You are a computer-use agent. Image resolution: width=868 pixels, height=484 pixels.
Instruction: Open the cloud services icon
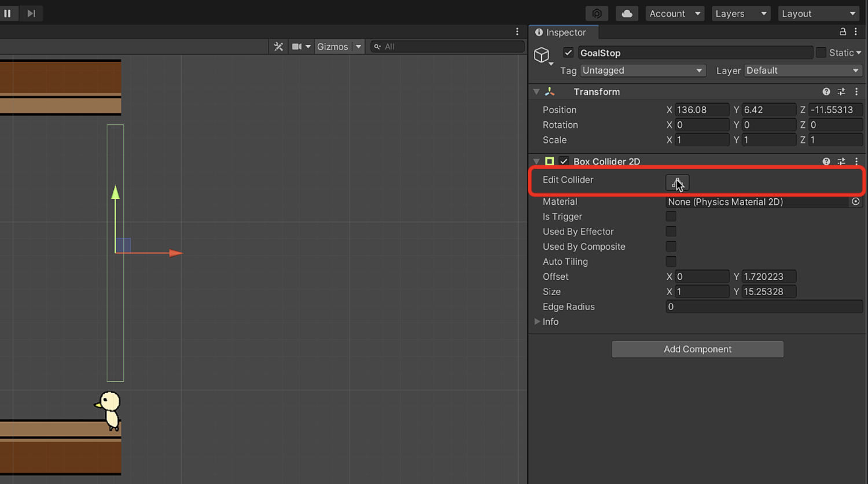pos(627,13)
